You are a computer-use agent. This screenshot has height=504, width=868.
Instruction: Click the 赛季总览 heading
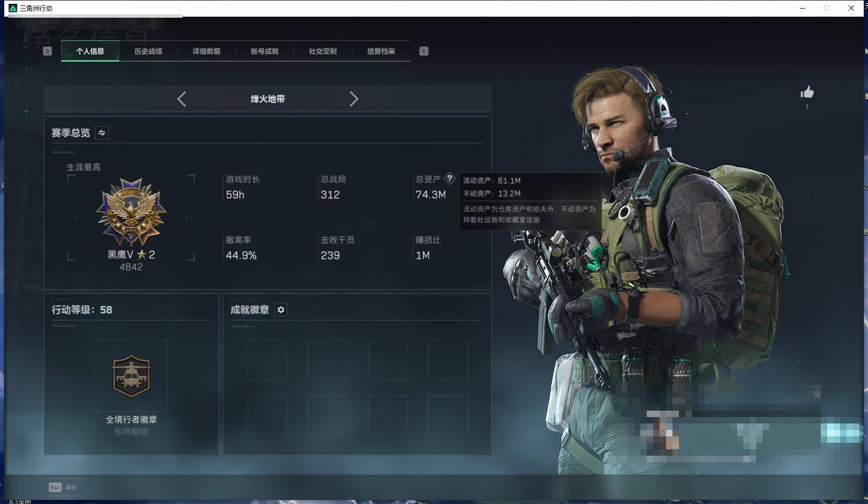coord(70,133)
